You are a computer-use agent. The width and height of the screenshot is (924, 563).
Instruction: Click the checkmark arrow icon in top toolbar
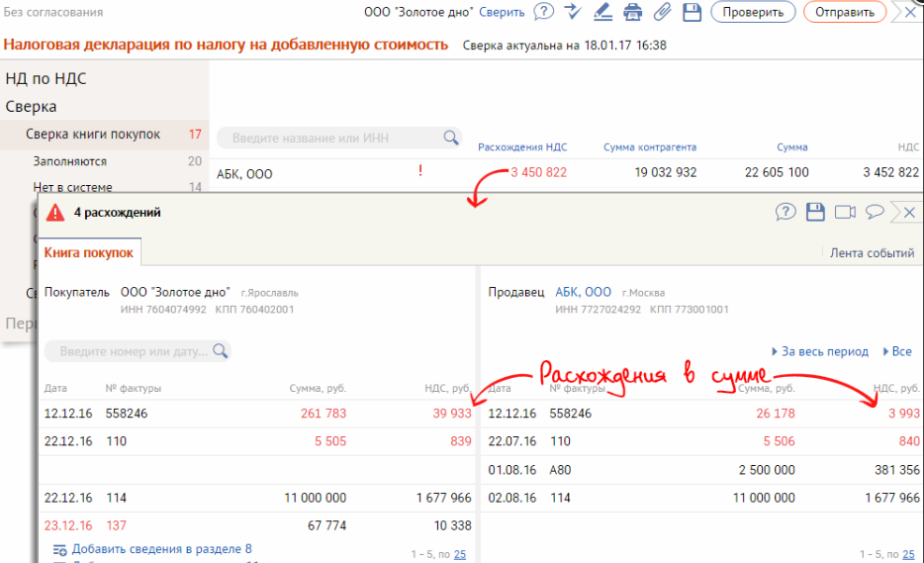click(x=573, y=12)
